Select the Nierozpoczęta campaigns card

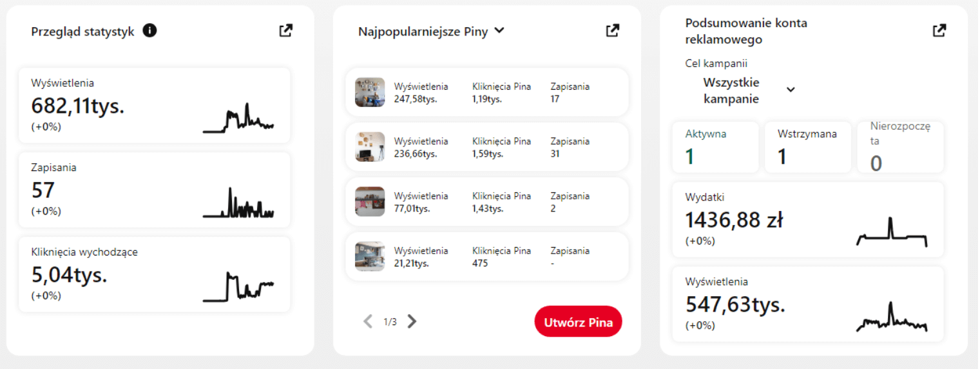[x=900, y=147]
